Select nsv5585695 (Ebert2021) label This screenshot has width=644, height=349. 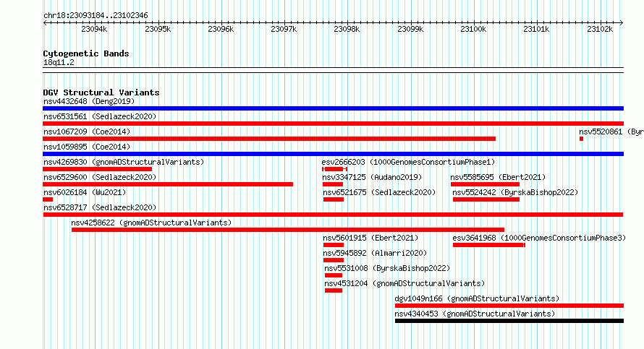(498, 177)
